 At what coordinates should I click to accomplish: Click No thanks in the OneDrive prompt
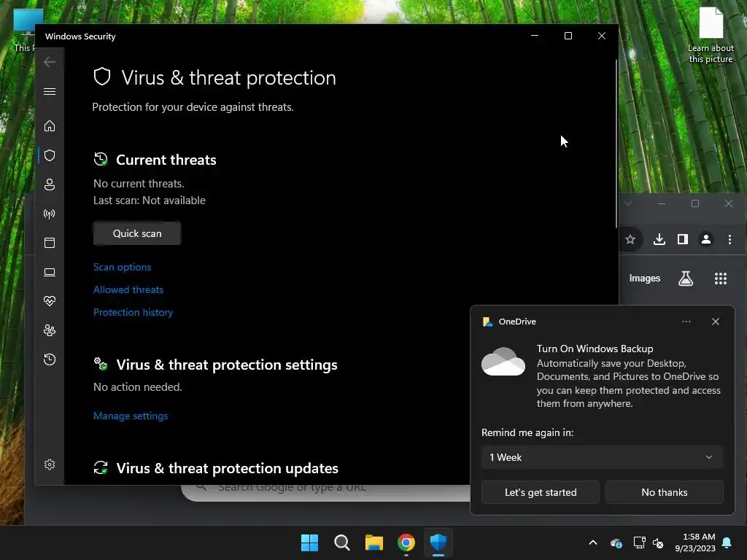pyautogui.click(x=664, y=492)
